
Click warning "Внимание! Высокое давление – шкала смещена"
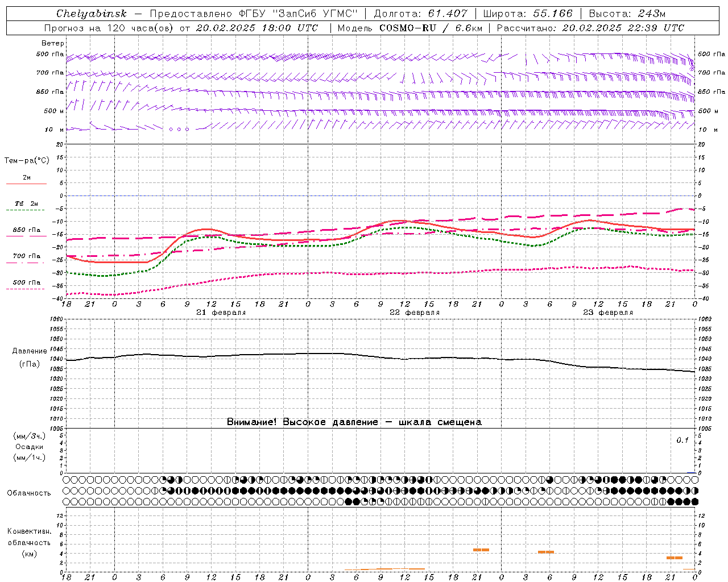(x=354, y=422)
